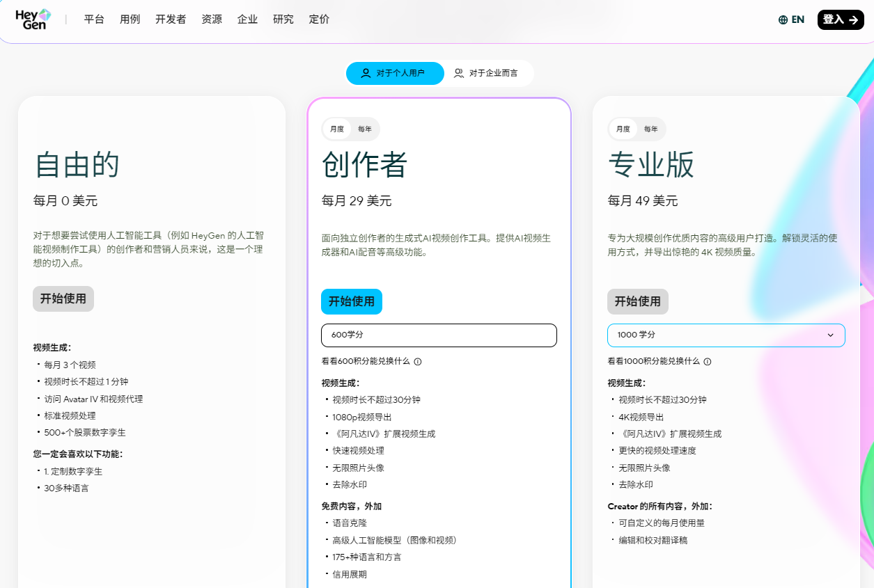This screenshot has height=588, width=874.
Task: Click 每月 29 美元 price text
Action: pos(357,201)
